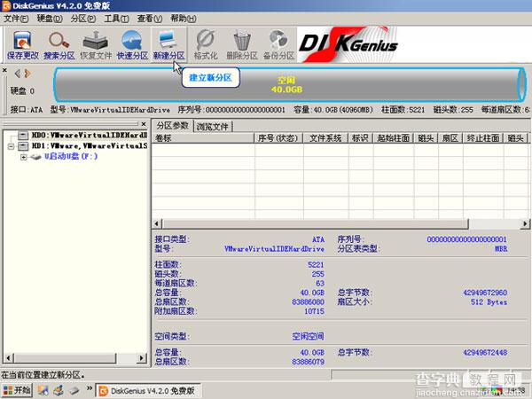The width and height of the screenshot is (532, 399).
Task: Expand the U启动U盘 (F:) node
Action: (x=23, y=157)
